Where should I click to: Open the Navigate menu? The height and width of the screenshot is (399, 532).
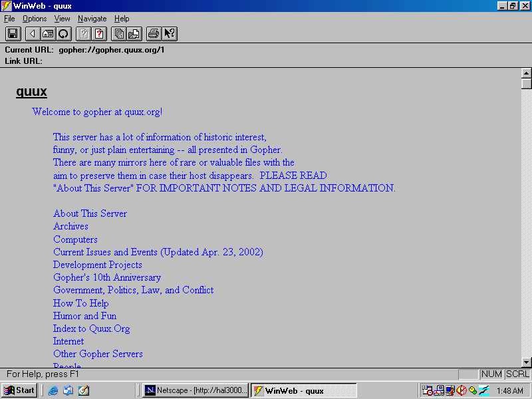92,19
